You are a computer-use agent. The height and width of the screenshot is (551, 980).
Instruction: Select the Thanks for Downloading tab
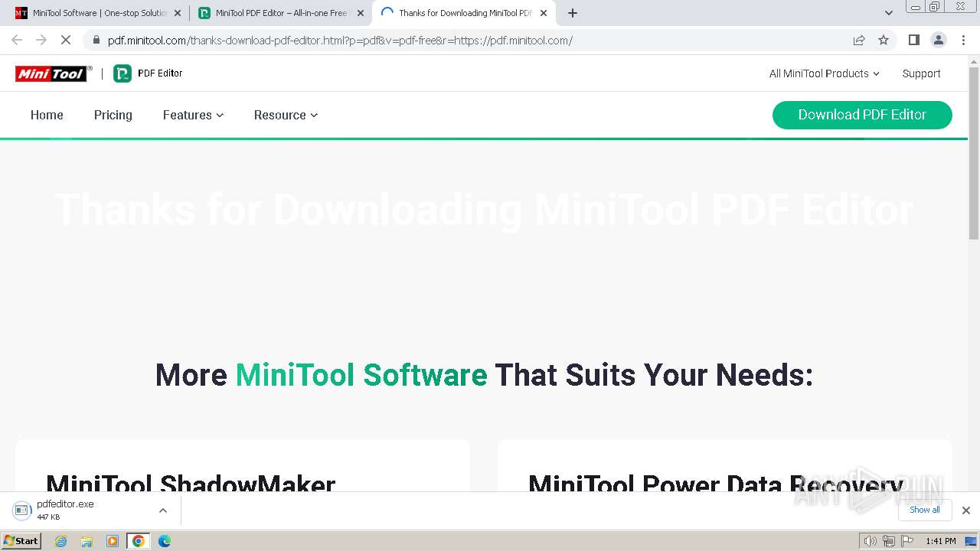(x=463, y=13)
